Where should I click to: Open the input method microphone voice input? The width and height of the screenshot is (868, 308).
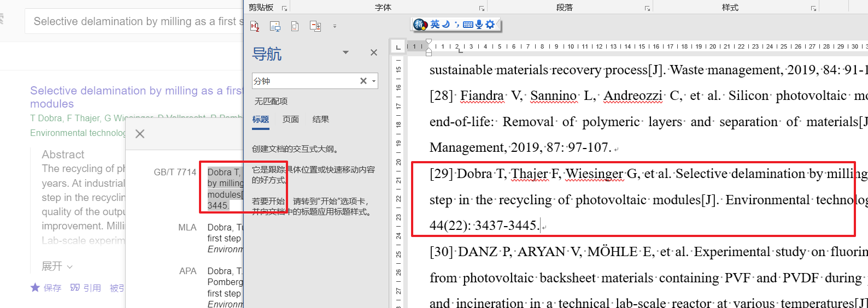click(479, 24)
